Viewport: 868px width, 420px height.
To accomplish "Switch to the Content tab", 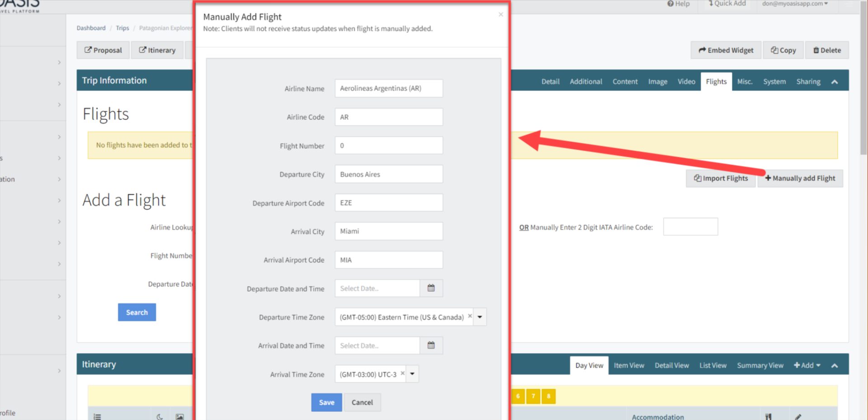I will click(625, 81).
